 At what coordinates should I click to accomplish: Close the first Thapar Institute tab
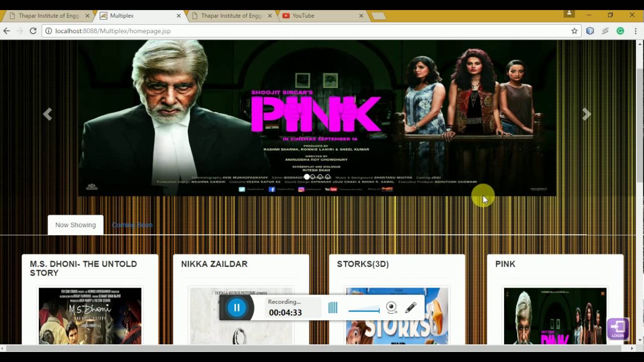point(87,16)
